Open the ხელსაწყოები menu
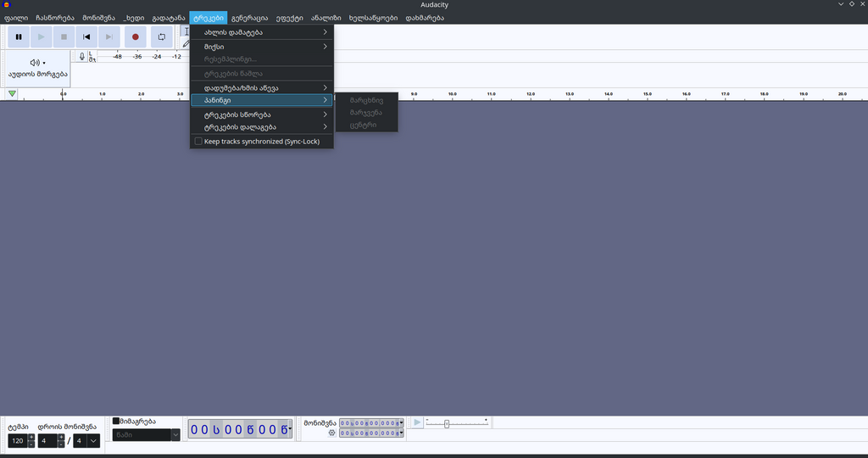Screen dimensions: 868x458 pos(373,18)
